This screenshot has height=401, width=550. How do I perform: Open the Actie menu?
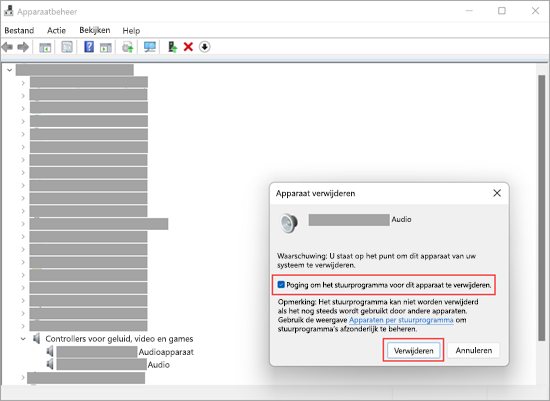pyautogui.click(x=56, y=31)
